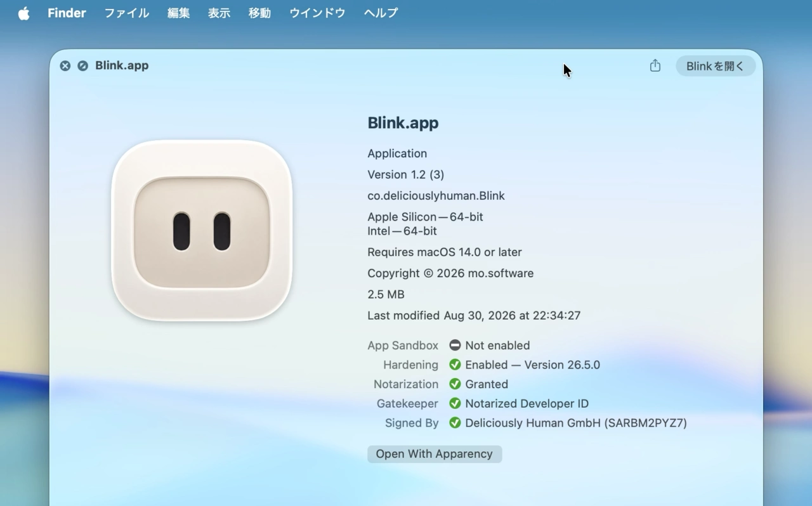Click the green check icon beside Notarization

(x=455, y=384)
